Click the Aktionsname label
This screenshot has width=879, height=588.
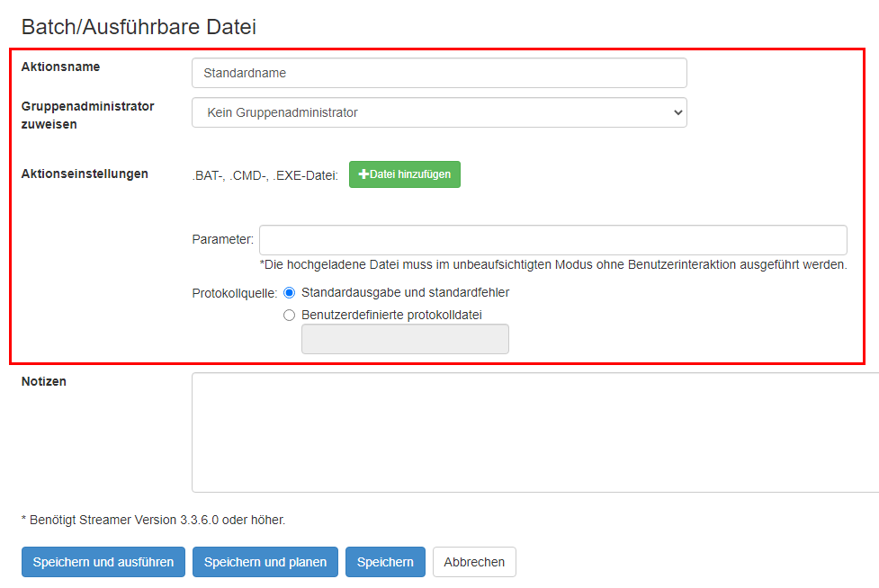(x=60, y=67)
